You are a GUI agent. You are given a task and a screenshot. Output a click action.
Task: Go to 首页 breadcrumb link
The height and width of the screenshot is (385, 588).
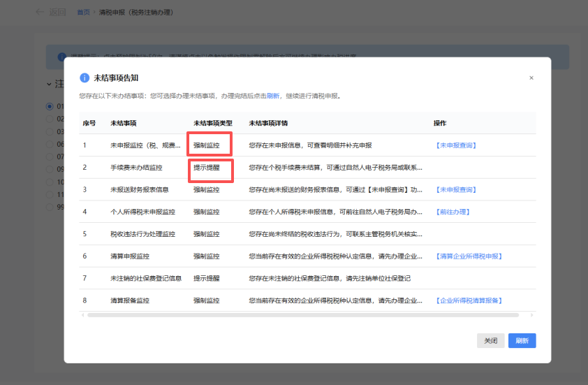(83, 13)
